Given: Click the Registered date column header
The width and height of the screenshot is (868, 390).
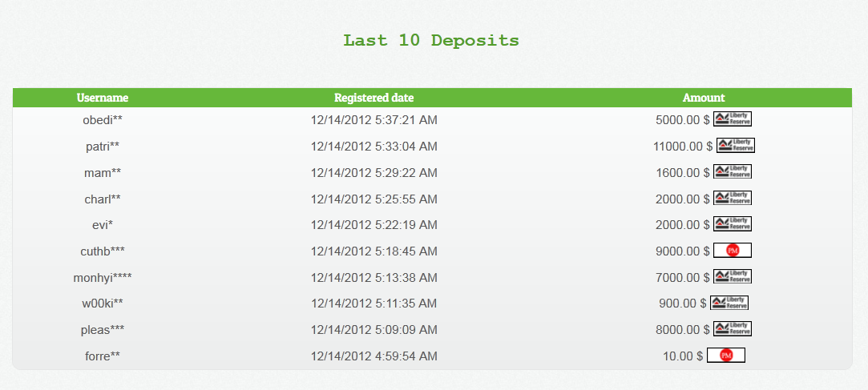Looking at the screenshot, I should click(374, 98).
